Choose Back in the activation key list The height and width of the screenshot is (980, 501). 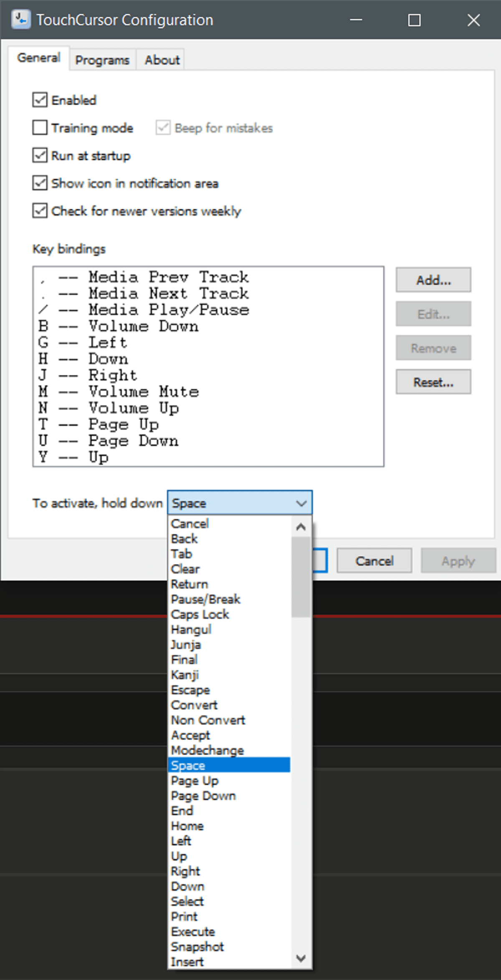[229, 539]
